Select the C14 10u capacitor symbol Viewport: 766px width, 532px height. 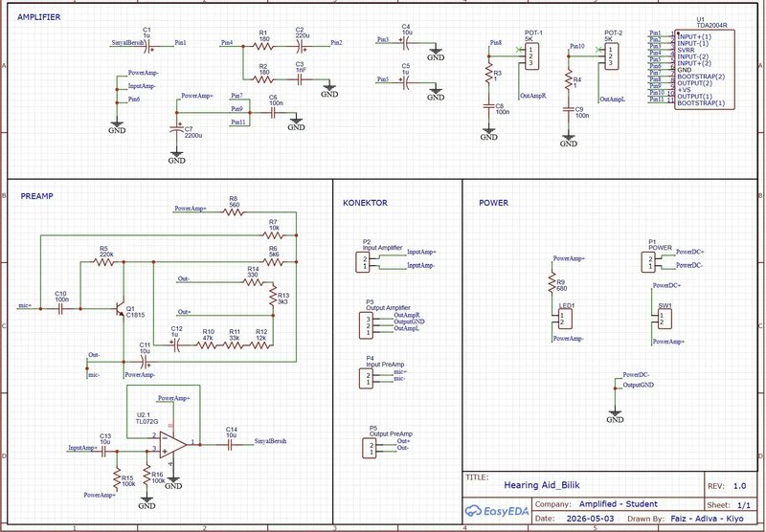230,445
